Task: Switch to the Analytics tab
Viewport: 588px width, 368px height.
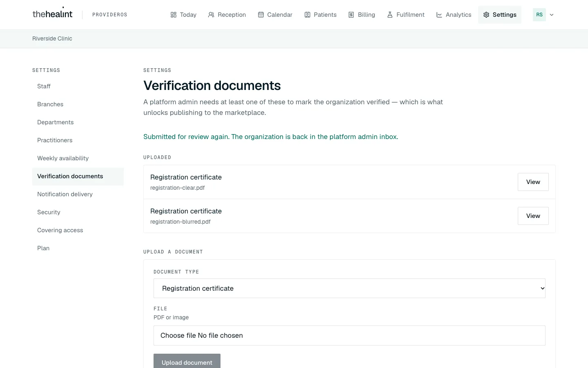Action: pos(454,15)
